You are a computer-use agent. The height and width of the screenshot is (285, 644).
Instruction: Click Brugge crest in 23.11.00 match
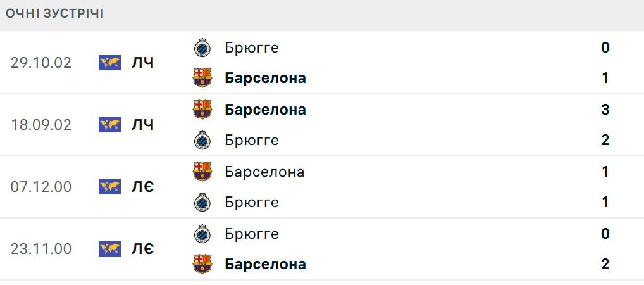click(x=202, y=234)
